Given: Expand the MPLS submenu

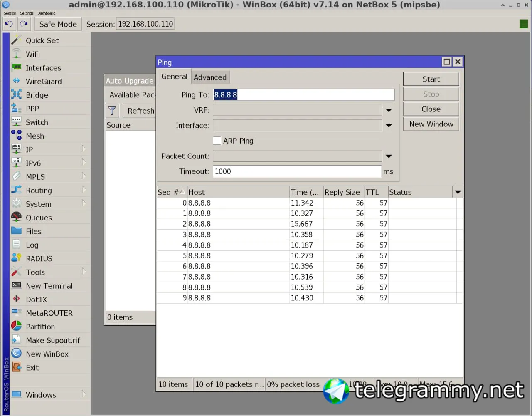Looking at the screenshot, I should [84, 176].
